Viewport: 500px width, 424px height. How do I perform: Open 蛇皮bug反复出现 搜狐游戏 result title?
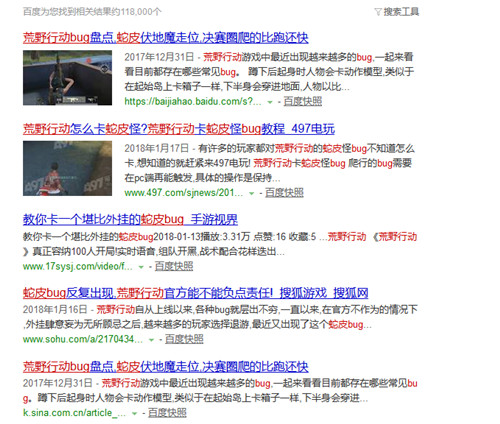pyautogui.click(x=196, y=293)
